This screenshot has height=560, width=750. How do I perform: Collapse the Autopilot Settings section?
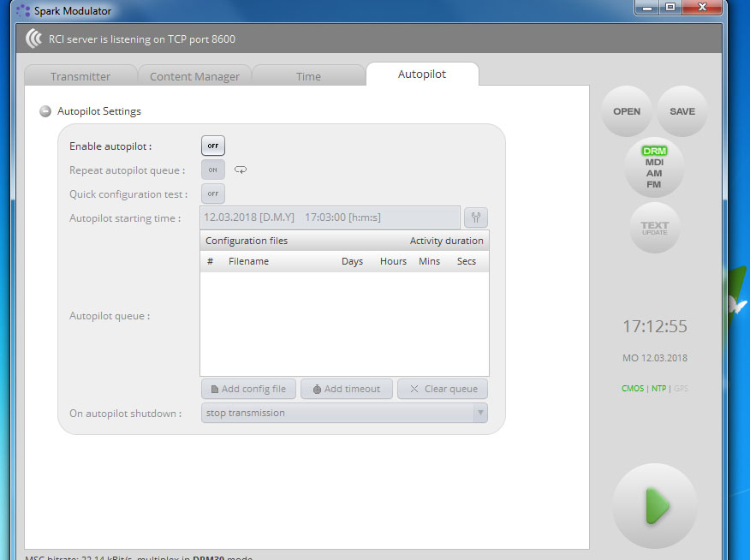(x=45, y=111)
